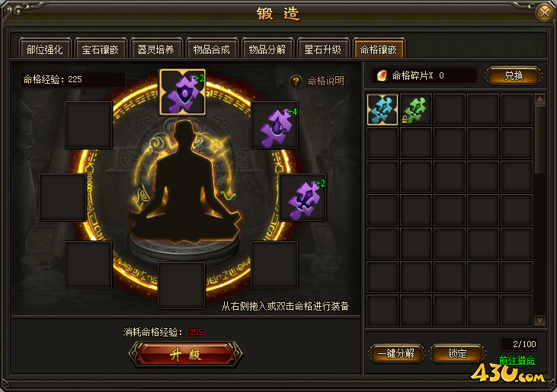Switch to the 宝石镶嵌 tab
This screenshot has width=557, height=392.
101,49
